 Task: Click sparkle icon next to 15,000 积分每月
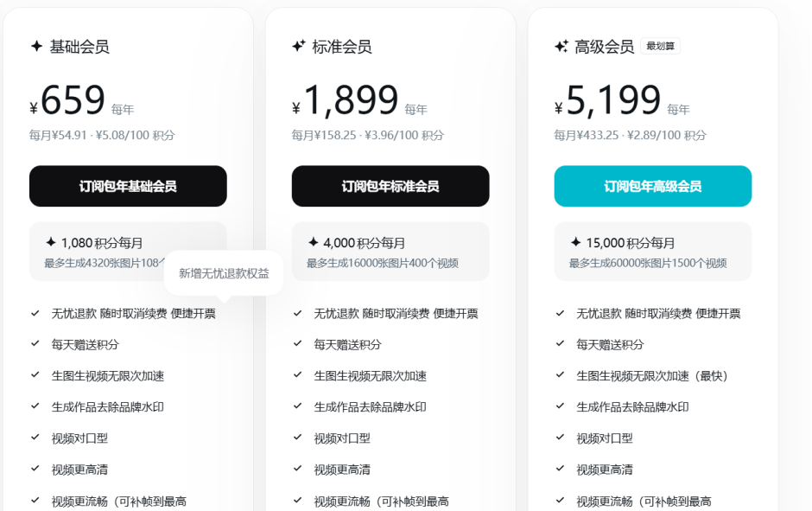click(x=576, y=243)
